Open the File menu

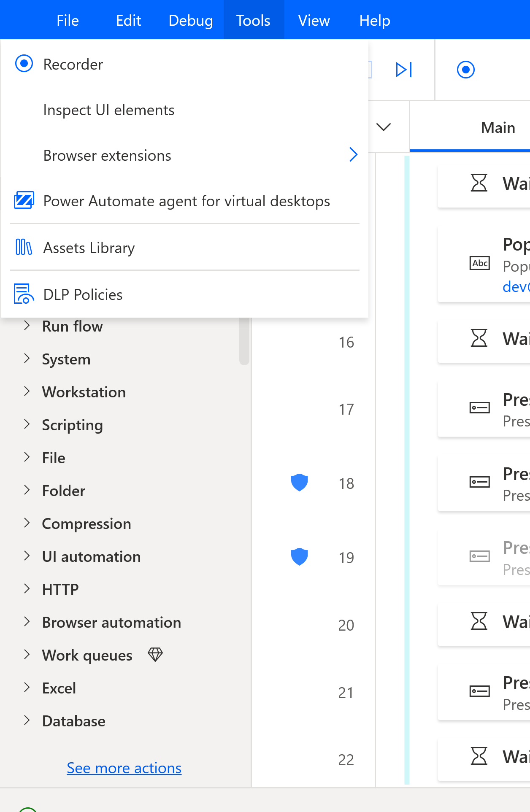[68, 20]
